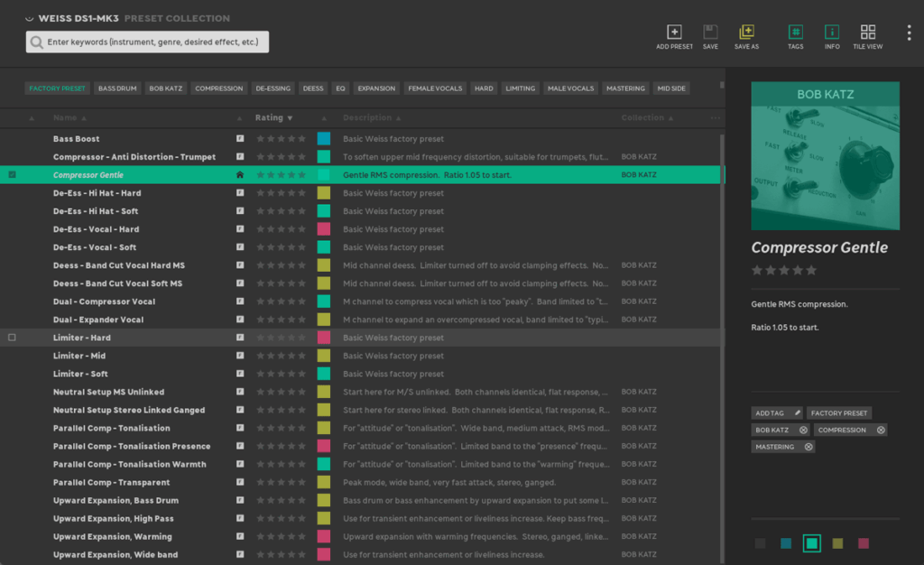Screen dimensions: 924x565
Task: Toggle the COMPRESSION filter tag
Action: click(x=218, y=88)
